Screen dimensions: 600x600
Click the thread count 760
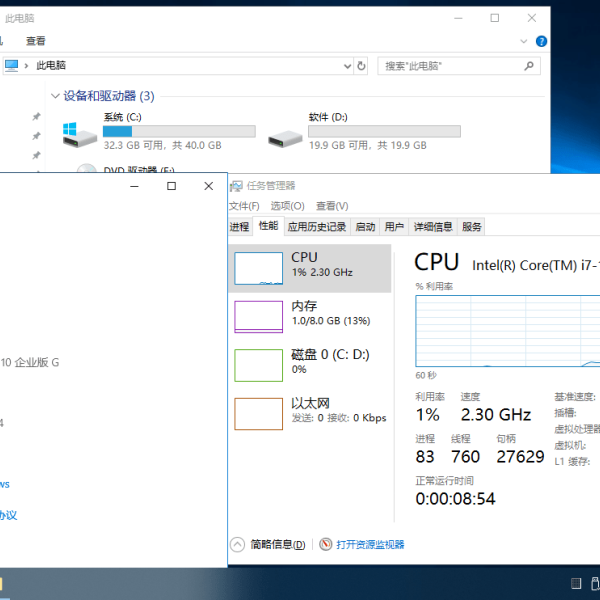[x=465, y=457]
